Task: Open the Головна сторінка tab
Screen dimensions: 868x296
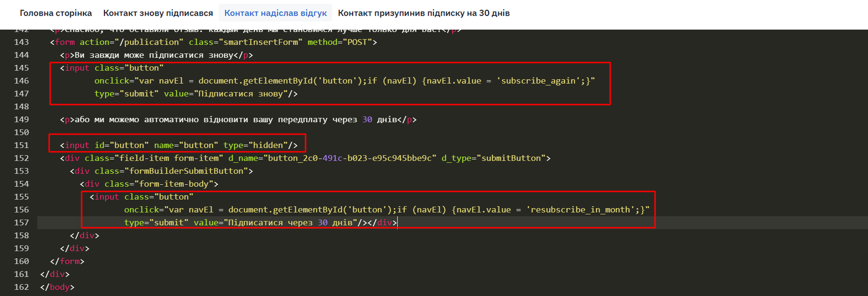Action: click(56, 13)
